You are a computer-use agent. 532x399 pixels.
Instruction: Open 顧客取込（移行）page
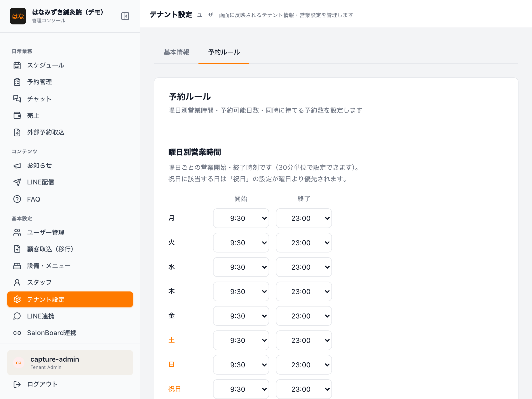[70, 249]
